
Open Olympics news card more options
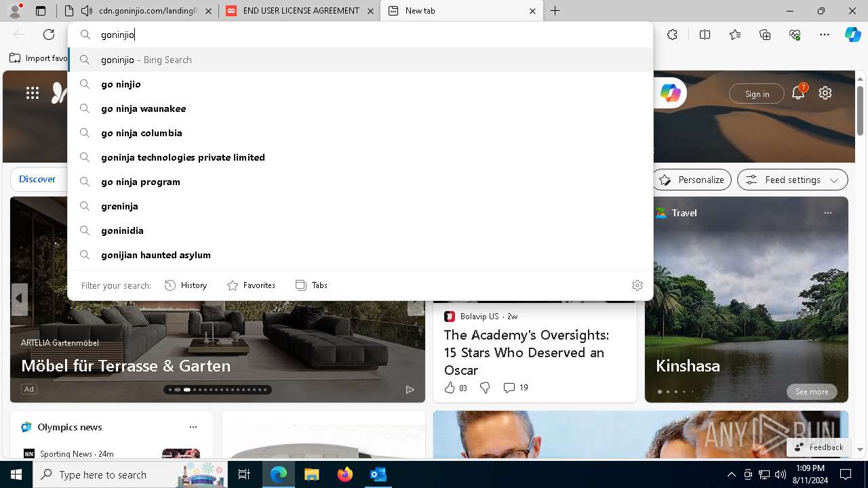coord(193,427)
